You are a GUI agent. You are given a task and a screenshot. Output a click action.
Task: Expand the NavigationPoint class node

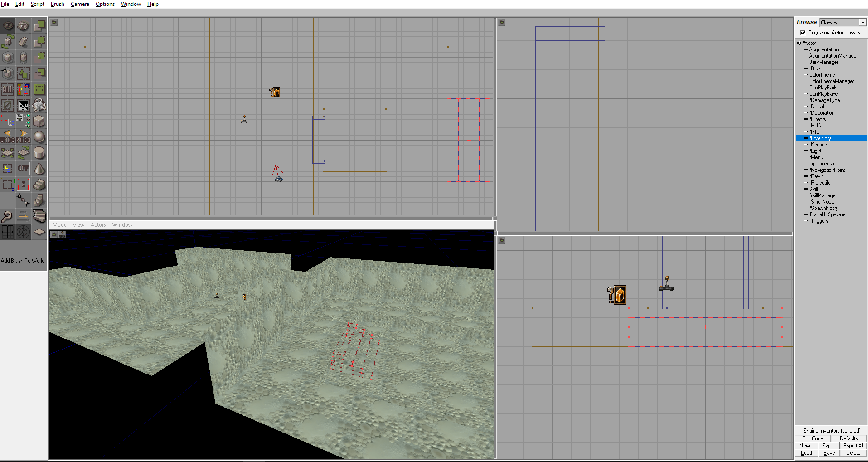pos(805,170)
